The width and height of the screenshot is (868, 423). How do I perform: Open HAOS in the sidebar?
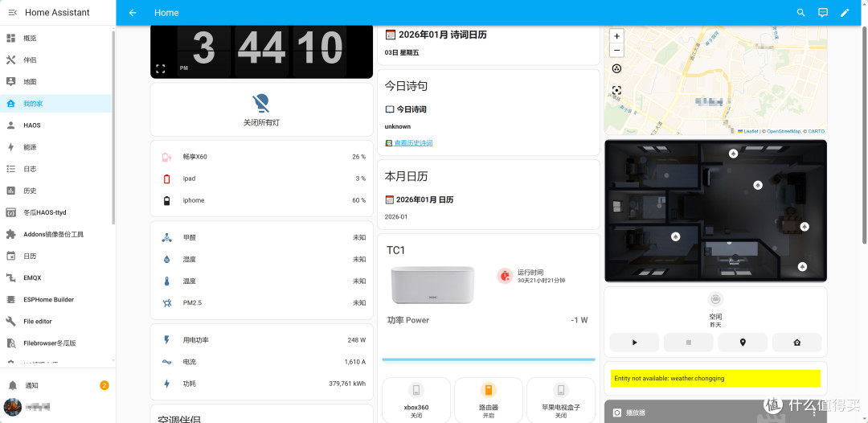[x=56, y=125]
